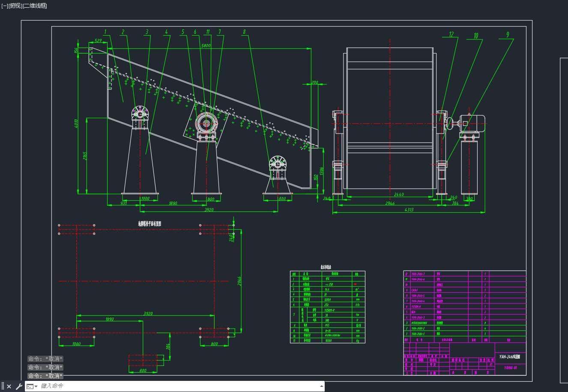Open the 俯视 view controls menu
The width and height of the screenshot is (568, 392).
15,6
